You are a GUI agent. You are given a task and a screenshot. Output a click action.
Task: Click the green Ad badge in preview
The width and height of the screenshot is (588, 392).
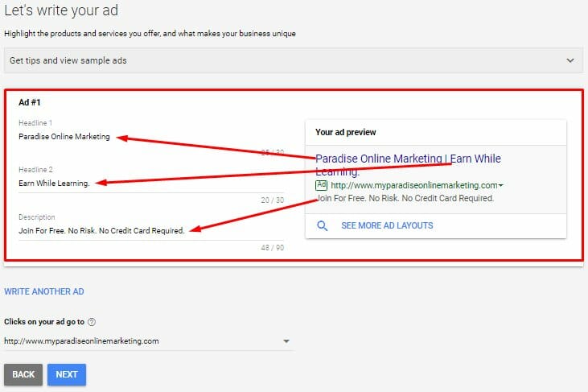(322, 185)
